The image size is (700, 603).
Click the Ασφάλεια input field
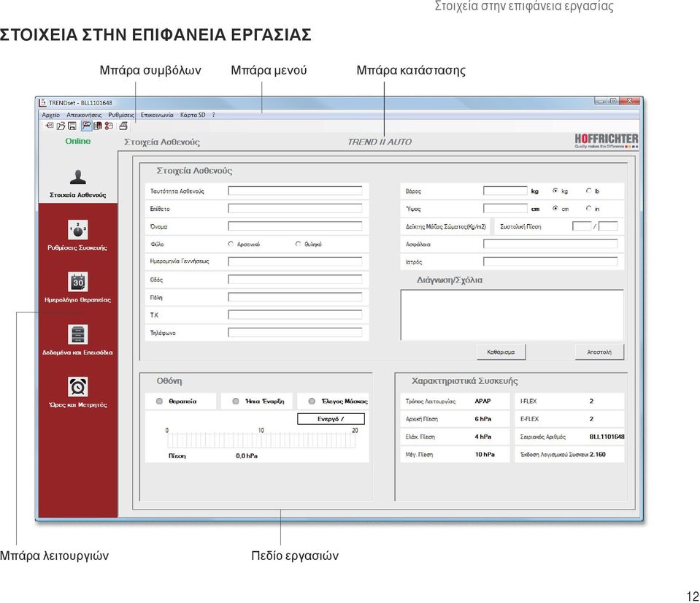click(550, 244)
